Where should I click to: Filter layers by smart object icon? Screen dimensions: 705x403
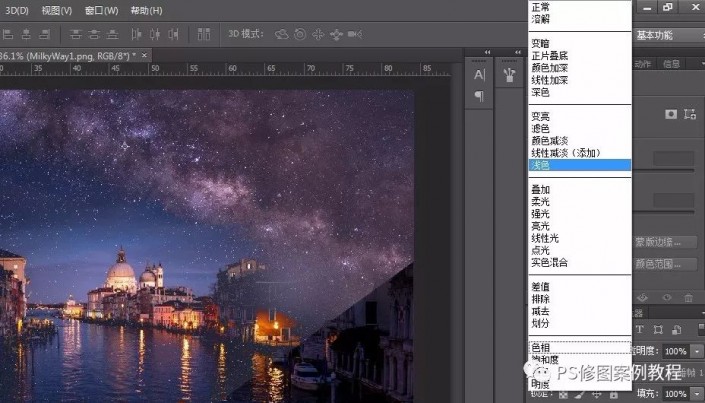[677, 330]
